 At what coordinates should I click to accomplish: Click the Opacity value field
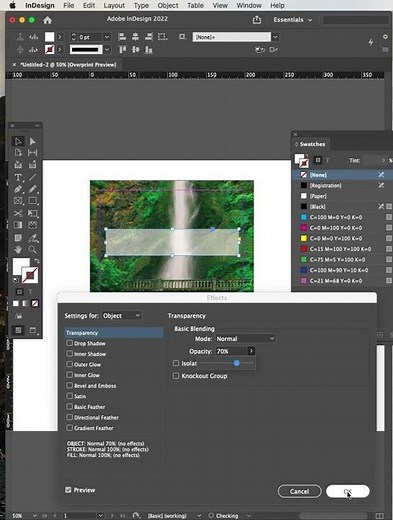click(x=231, y=351)
